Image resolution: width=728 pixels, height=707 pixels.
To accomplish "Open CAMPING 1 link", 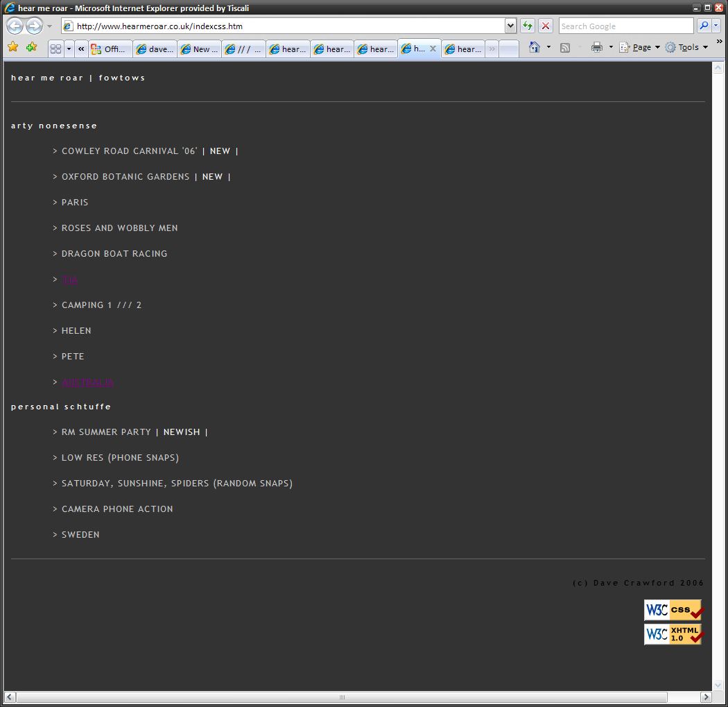I will tap(87, 305).
